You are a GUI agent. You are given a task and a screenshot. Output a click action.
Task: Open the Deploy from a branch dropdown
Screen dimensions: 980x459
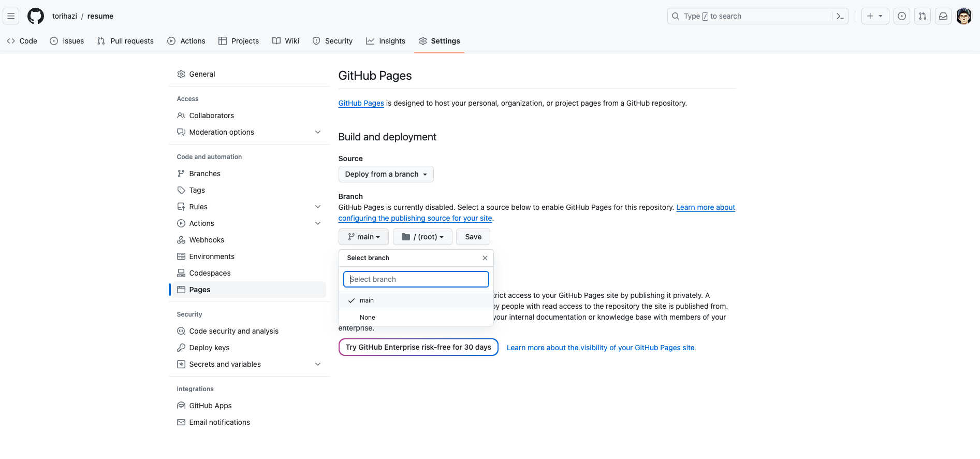(x=386, y=174)
